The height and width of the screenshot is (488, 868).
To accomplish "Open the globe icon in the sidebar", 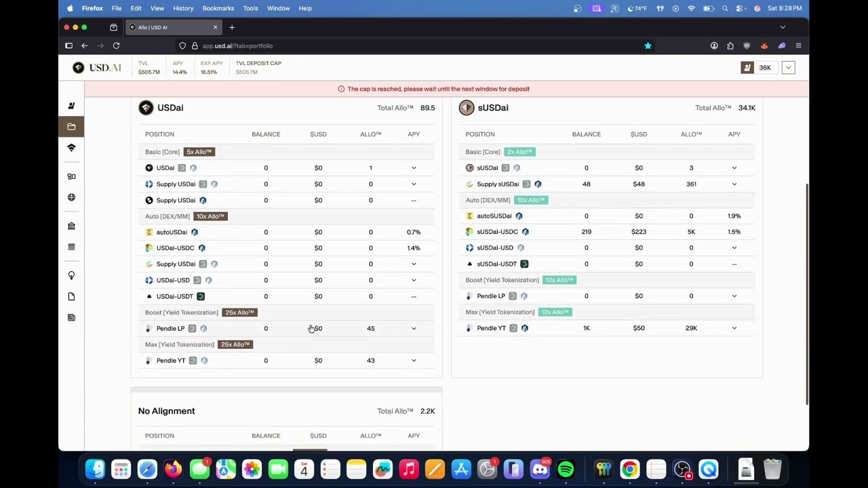I will pyautogui.click(x=71, y=197).
